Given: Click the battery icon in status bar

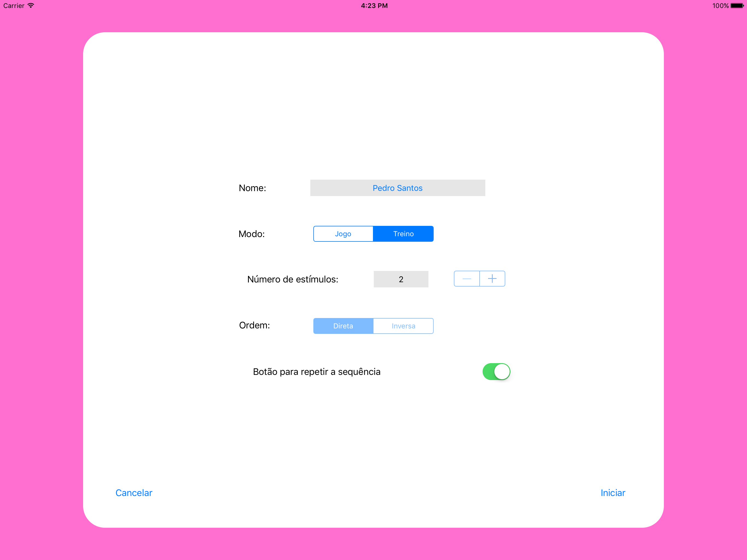Looking at the screenshot, I should point(737,5).
